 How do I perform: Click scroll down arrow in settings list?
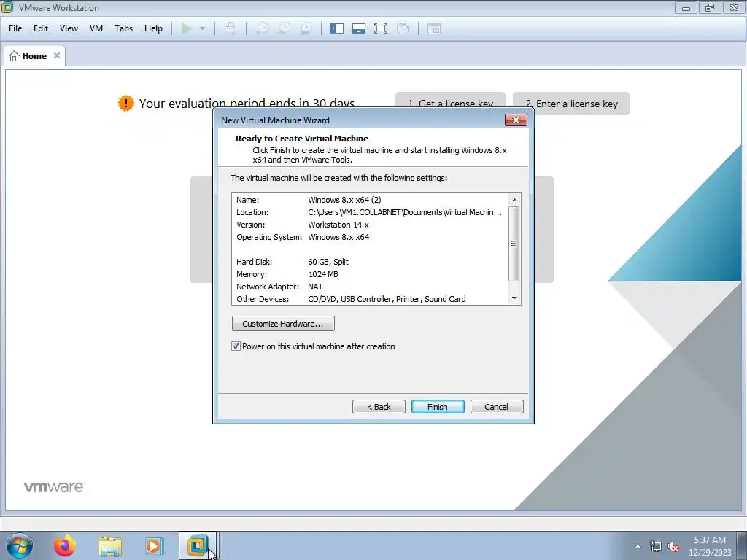coord(514,298)
